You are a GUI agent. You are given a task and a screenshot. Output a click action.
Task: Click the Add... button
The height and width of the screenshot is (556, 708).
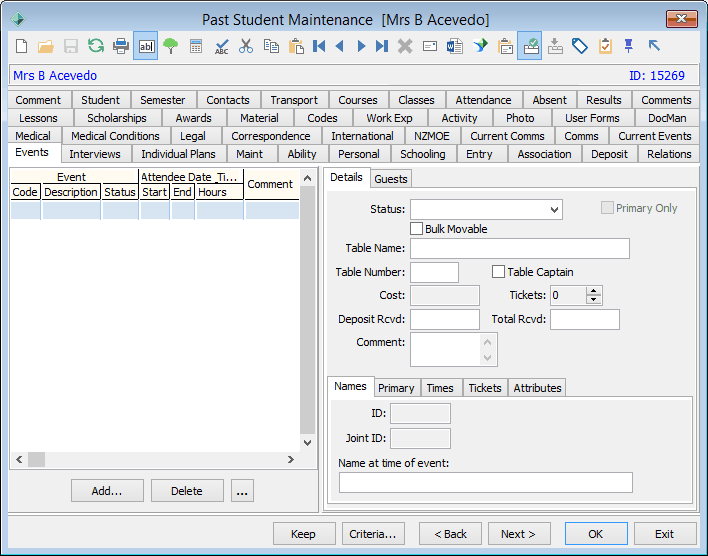tap(107, 491)
